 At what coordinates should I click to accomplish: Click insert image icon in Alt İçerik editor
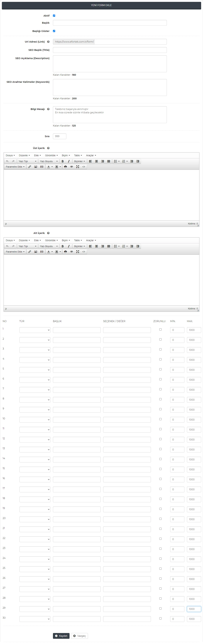click(36, 252)
